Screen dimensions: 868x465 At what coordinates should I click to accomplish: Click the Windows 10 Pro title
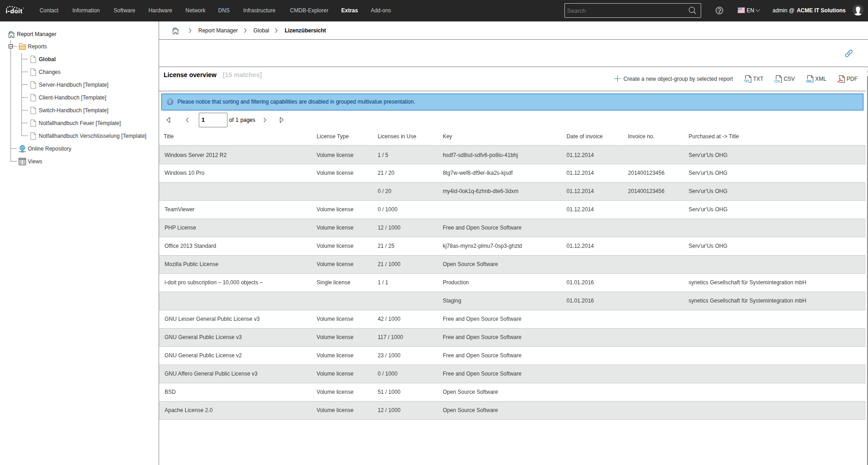click(x=185, y=173)
